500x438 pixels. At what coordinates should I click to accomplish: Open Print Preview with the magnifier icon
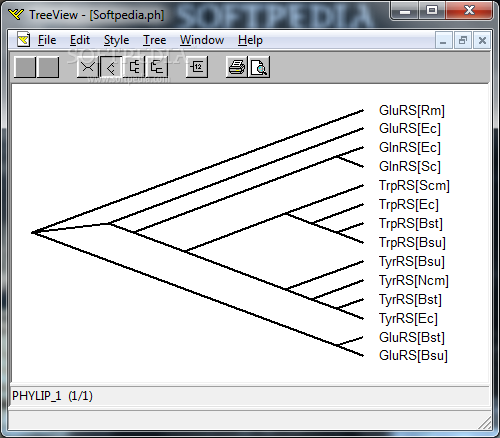[259, 67]
